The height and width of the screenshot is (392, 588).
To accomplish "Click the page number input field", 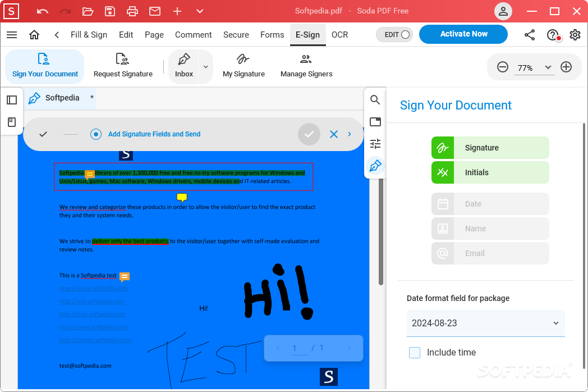I will point(299,348).
